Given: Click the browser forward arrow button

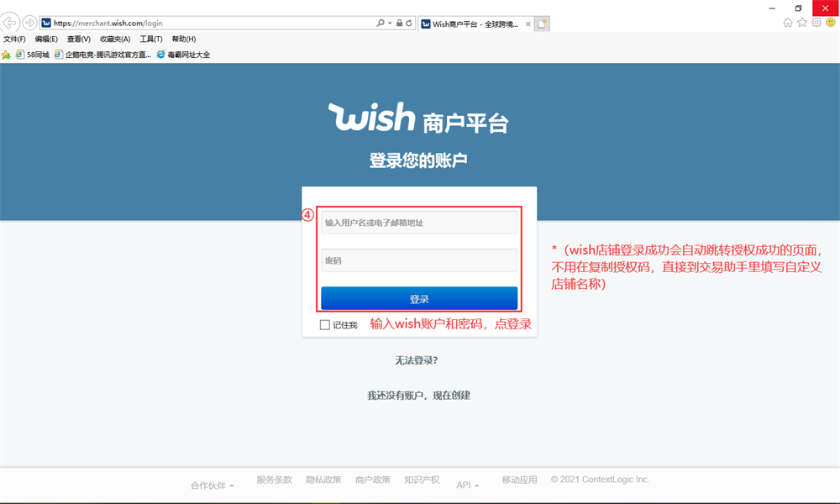Looking at the screenshot, I should click(29, 23).
